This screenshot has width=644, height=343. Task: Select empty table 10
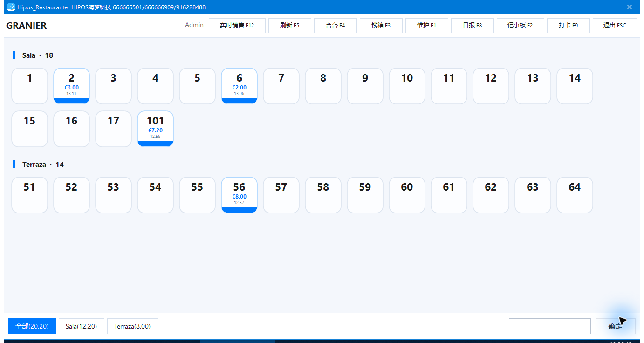407,86
